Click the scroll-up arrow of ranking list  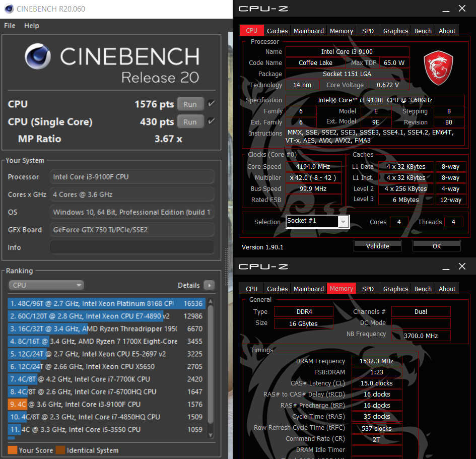211,301
